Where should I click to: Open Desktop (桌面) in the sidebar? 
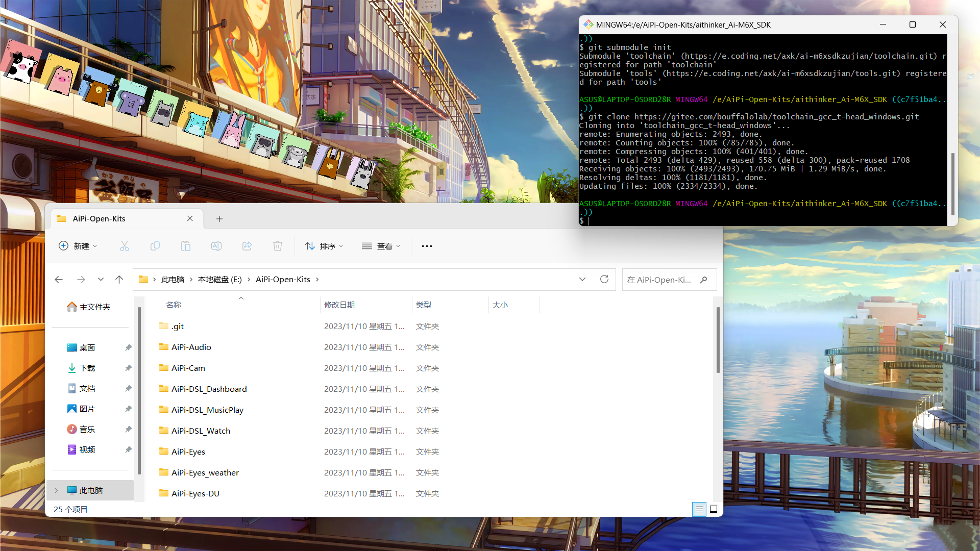(x=81, y=347)
